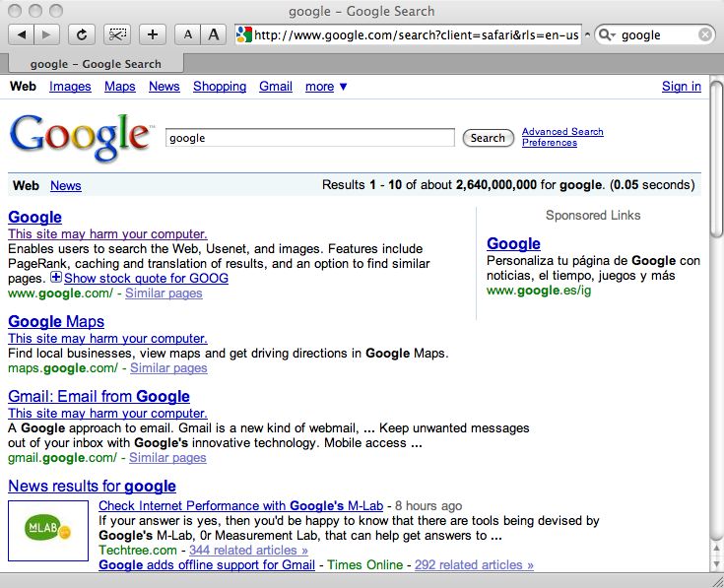Open the Maps navigation link

[119, 87]
